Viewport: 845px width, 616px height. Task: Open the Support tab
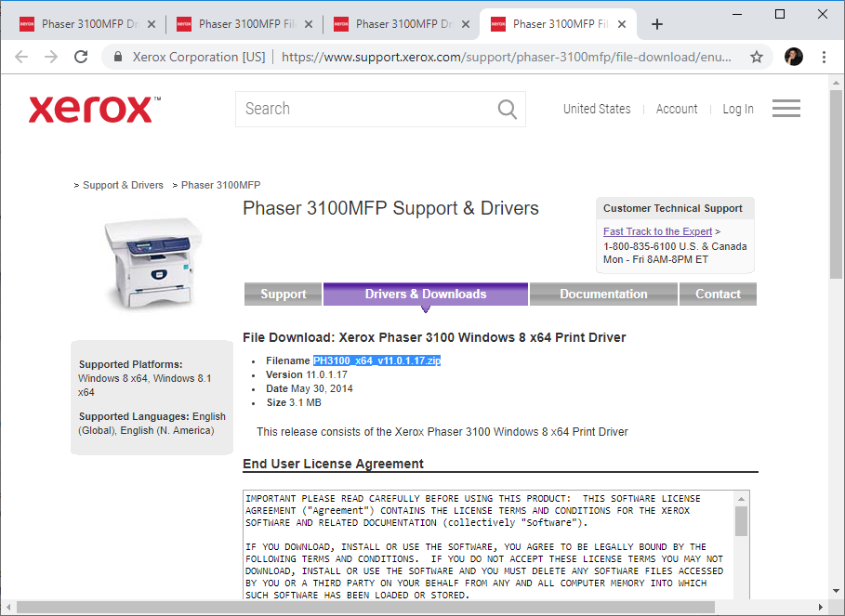[x=283, y=294]
